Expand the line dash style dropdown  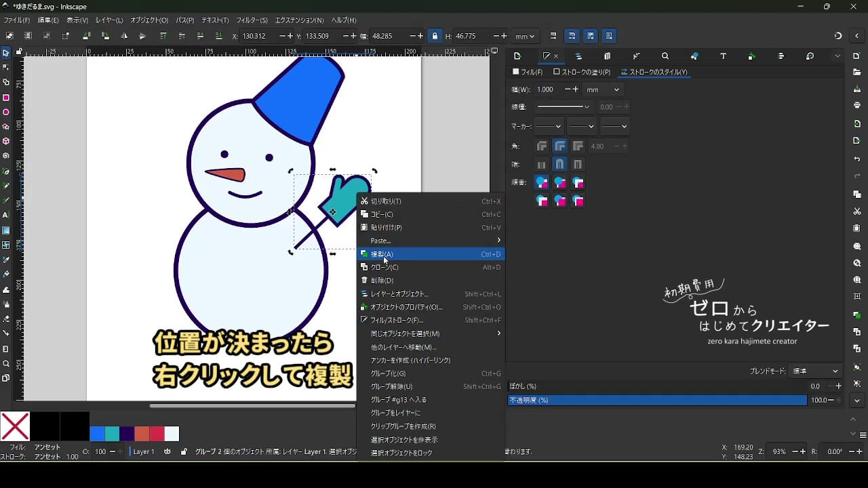[563, 106]
